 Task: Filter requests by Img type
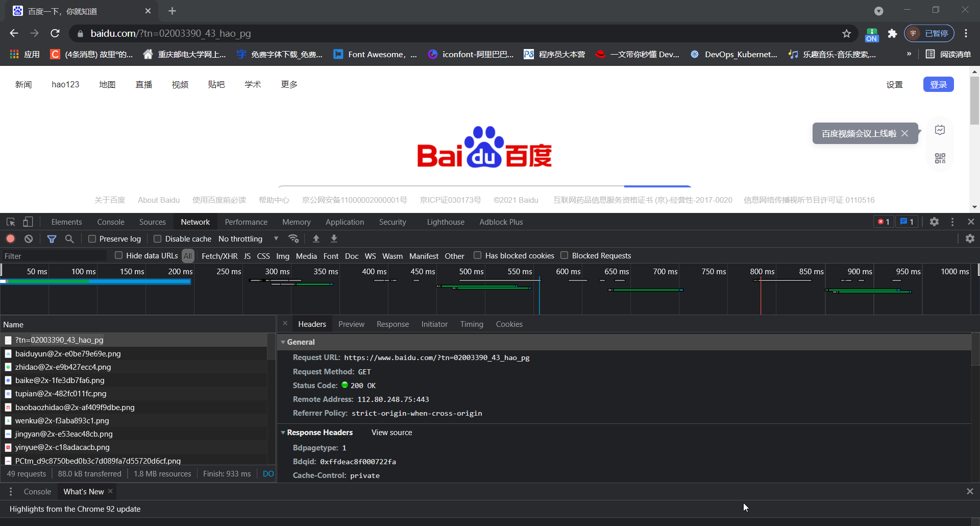coord(283,256)
